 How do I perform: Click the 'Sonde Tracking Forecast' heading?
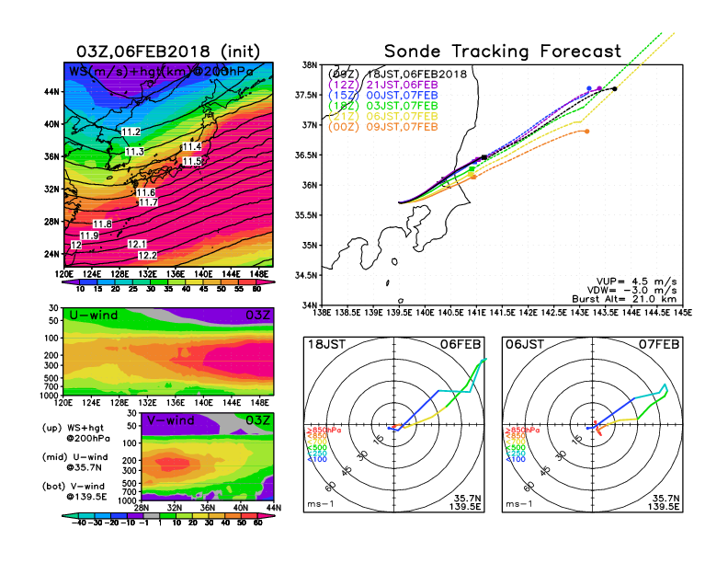point(503,52)
